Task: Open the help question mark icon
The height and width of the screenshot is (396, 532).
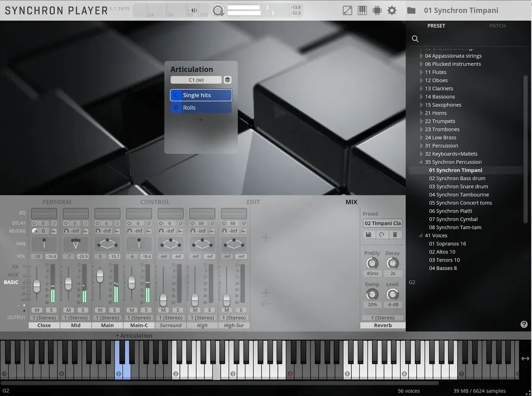Action: (524, 324)
